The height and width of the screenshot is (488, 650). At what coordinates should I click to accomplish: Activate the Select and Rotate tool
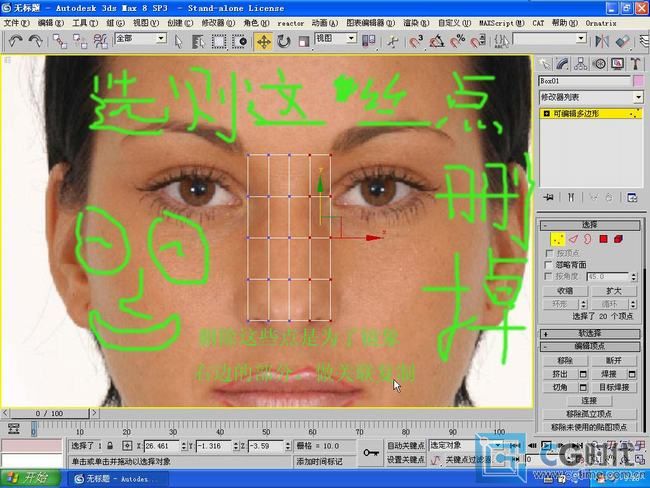[x=284, y=41]
